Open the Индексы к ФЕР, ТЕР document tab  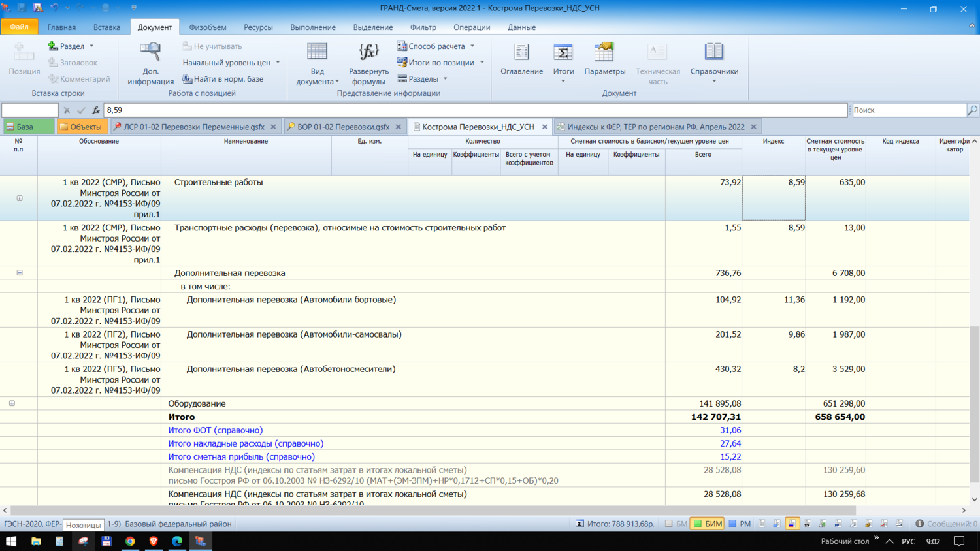(655, 127)
